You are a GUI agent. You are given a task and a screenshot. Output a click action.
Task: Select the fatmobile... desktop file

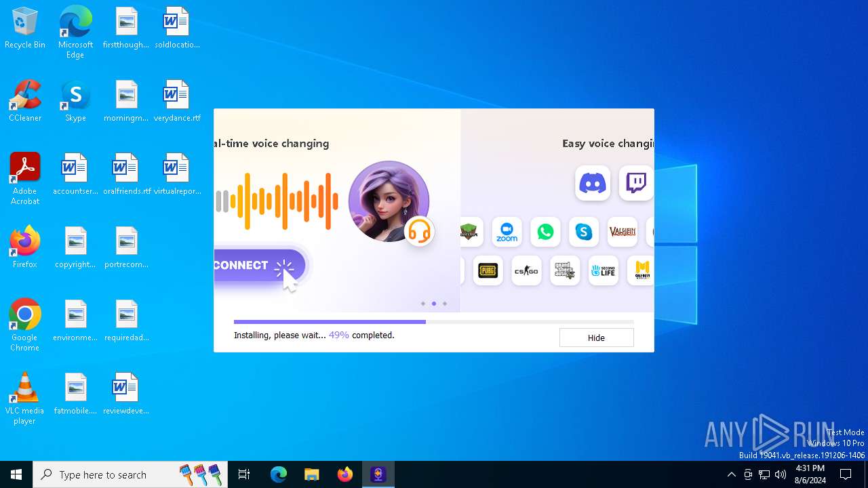click(75, 394)
